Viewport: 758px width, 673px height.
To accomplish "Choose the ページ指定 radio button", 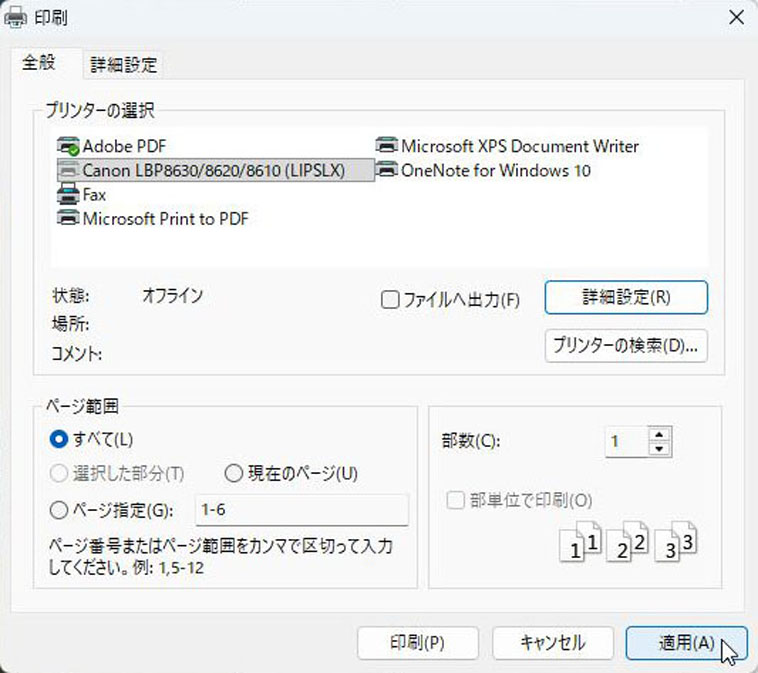I will [x=59, y=510].
